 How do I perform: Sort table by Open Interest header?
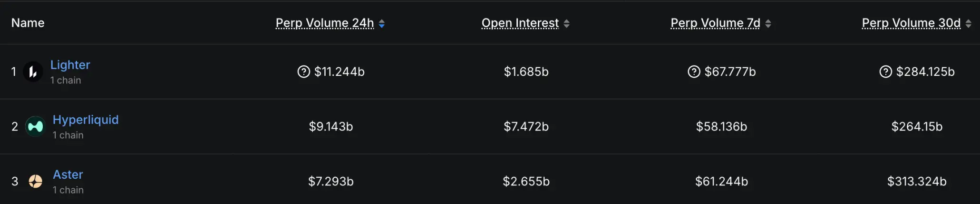[x=520, y=23]
